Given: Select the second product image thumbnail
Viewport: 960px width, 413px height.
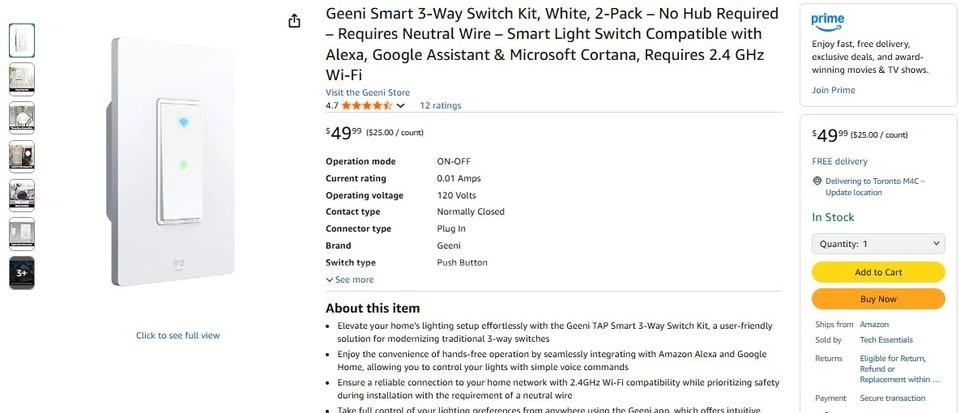Looking at the screenshot, I should tap(22, 79).
